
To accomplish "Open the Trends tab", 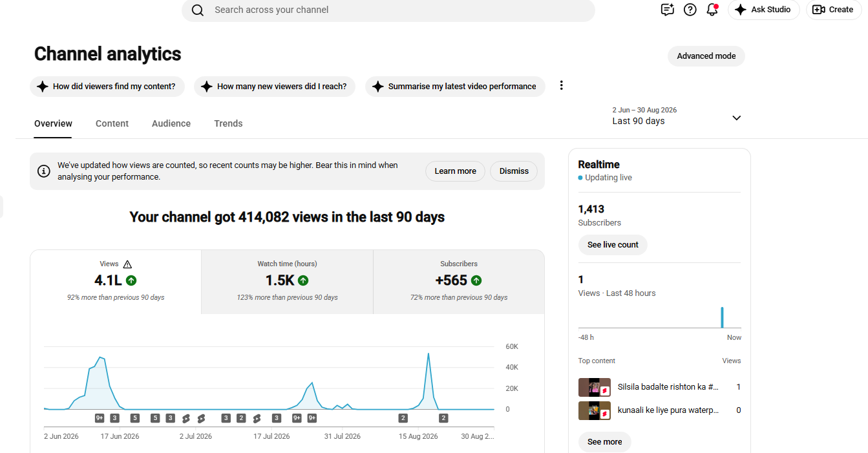I will point(228,123).
